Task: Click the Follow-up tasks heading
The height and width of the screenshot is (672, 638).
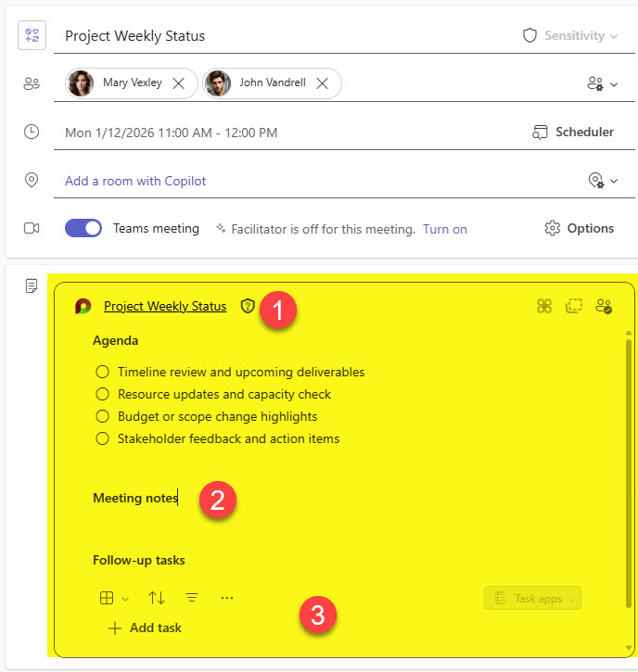Action: coord(139,560)
